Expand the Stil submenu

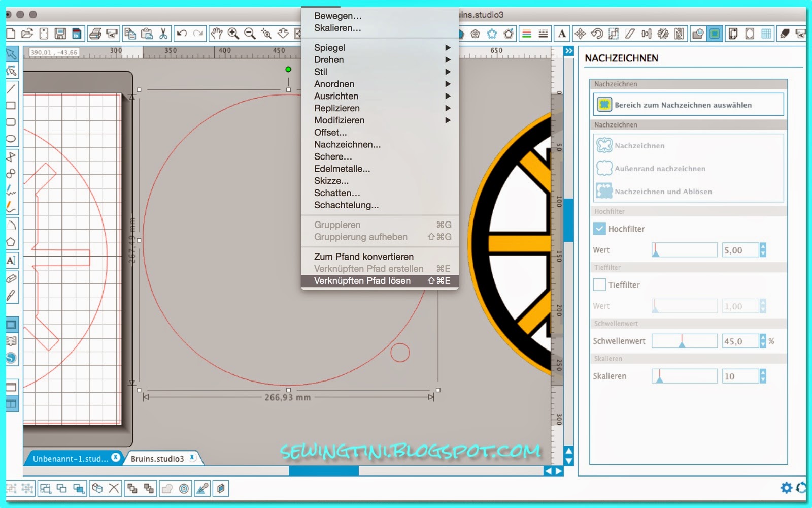tap(380, 72)
